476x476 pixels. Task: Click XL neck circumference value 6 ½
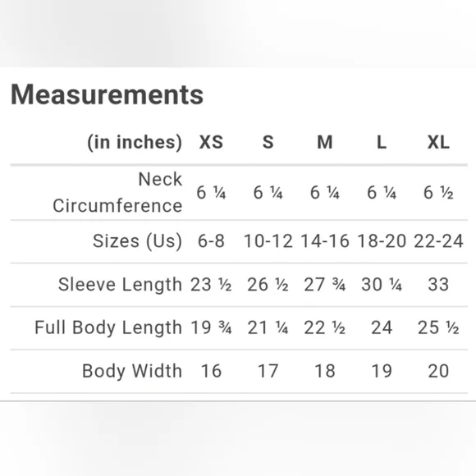point(438,193)
